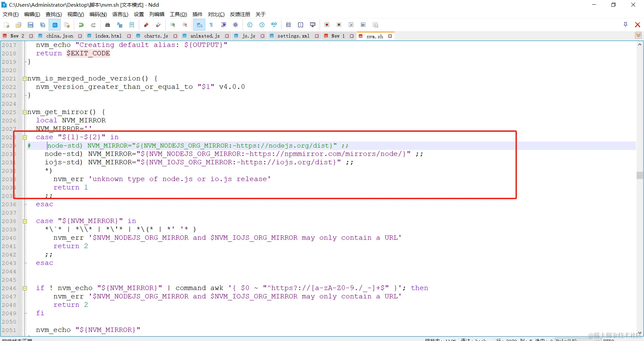
Task: Click the red X close document icon in toolbar
Action: tap(638, 24)
